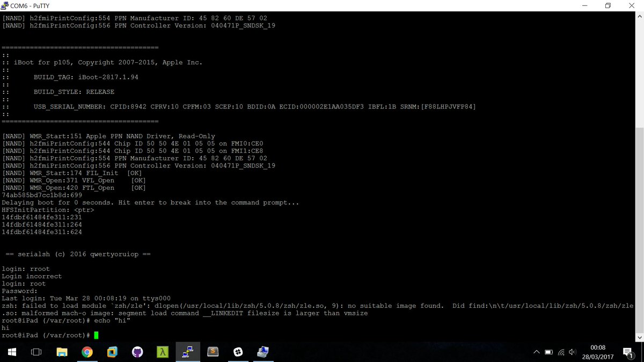Image resolution: width=644 pixels, height=362 pixels.
Task: Select the running PuTTY session on the taskbar
Action: click(188, 352)
